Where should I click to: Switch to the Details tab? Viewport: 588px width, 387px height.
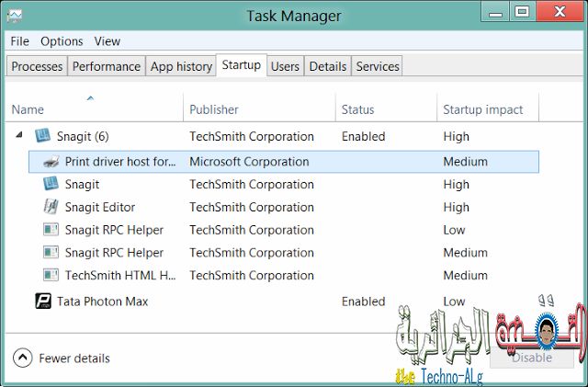coord(328,66)
